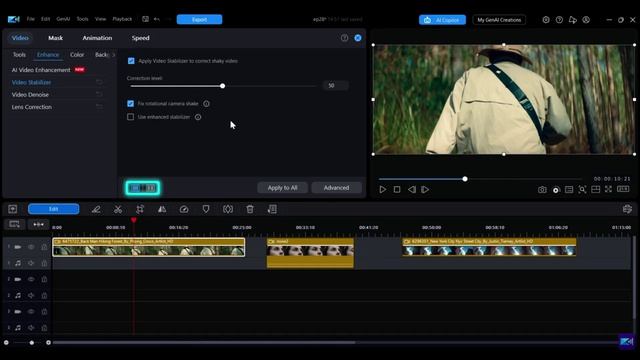Play the preview video
The height and width of the screenshot is (360, 640).
click(382, 189)
